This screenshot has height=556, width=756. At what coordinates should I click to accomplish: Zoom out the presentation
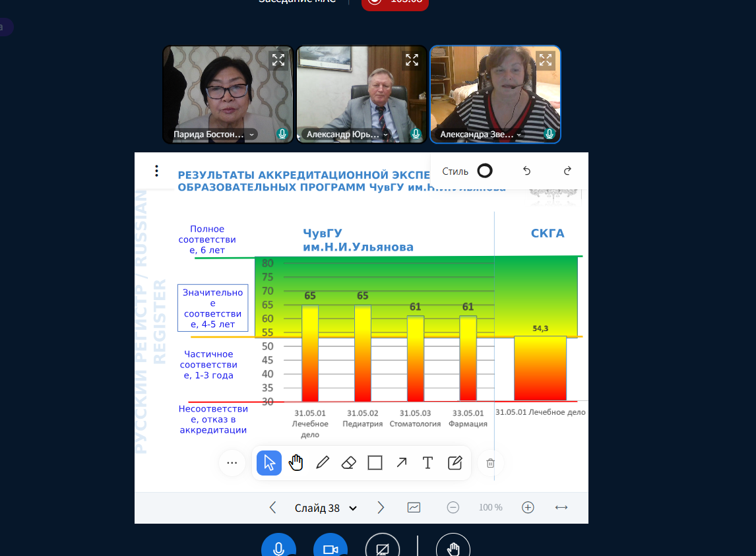[x=453, y=507]
